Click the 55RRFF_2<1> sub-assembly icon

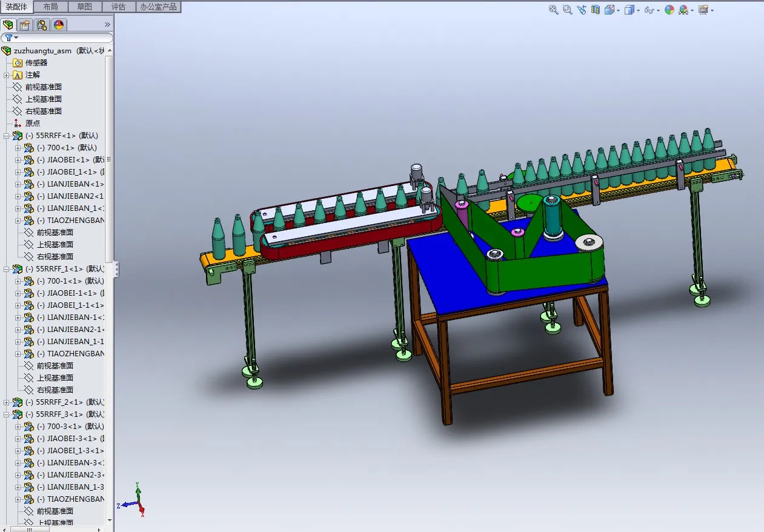18,402
